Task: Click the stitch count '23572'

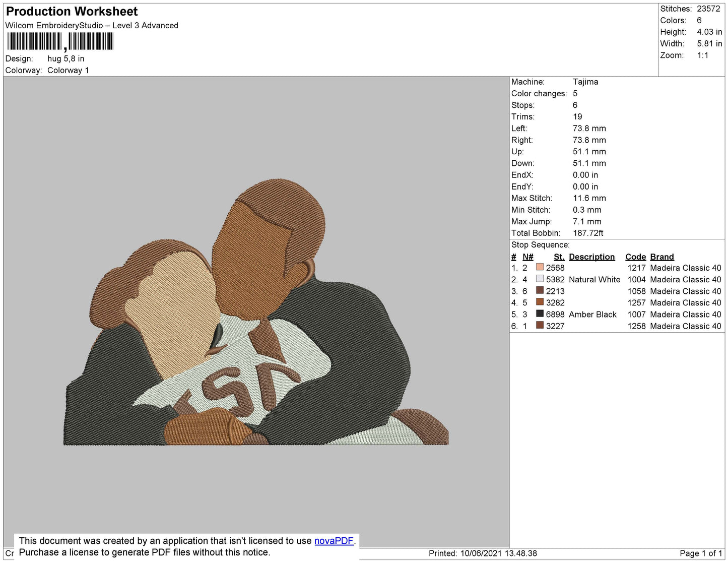Action: [708, 9]
